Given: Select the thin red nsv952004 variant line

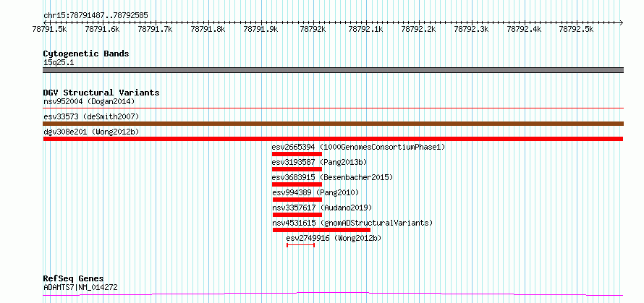Looking at the screenshot, I should click(x=333, y=108).
